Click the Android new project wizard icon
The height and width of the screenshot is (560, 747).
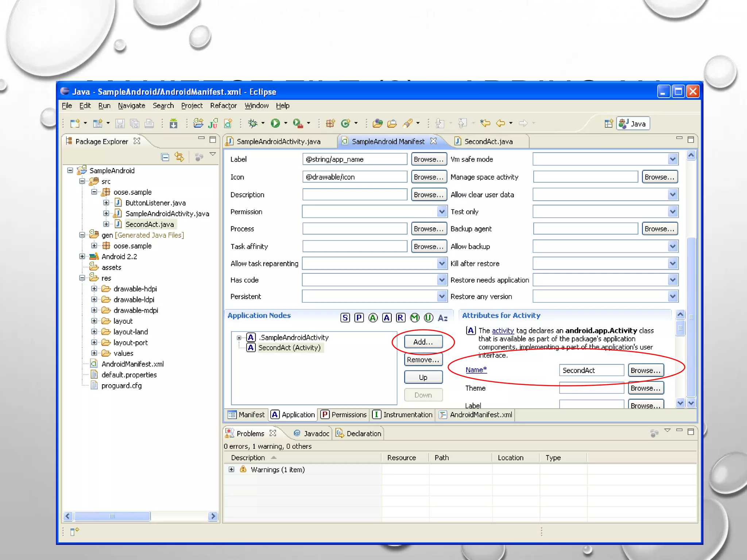[x=198, y=124]
